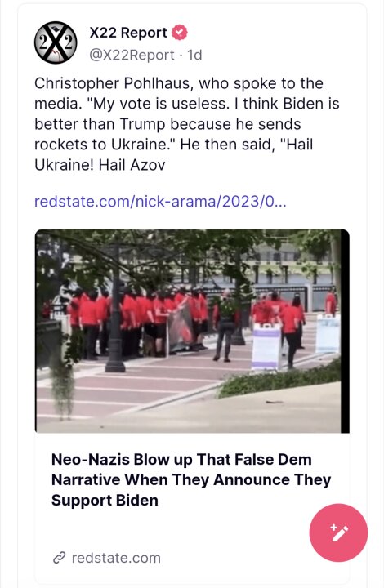Click 'Support Biden' in the article headline

point(105,501)
